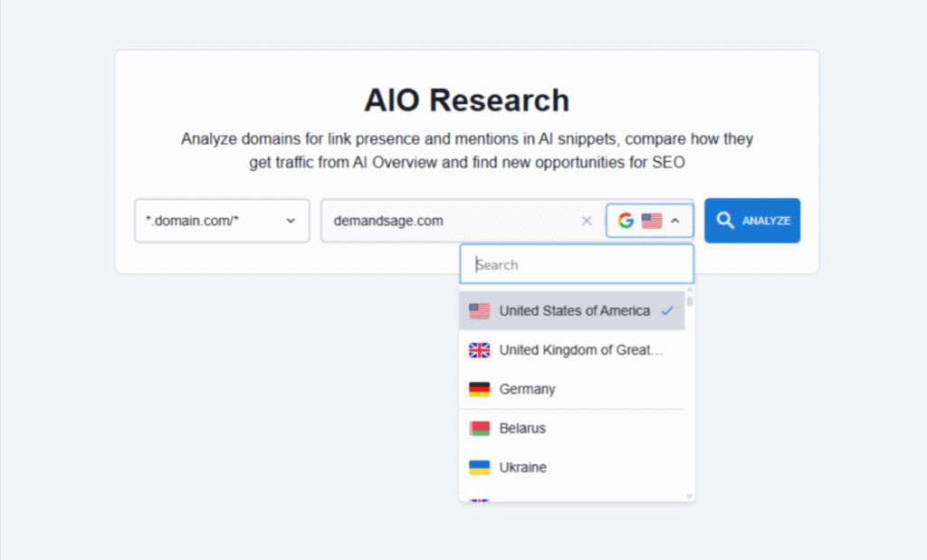Click the United Kingdom flag icon
The width and height of the screenshot is (927, 560).
click(480, 350)
